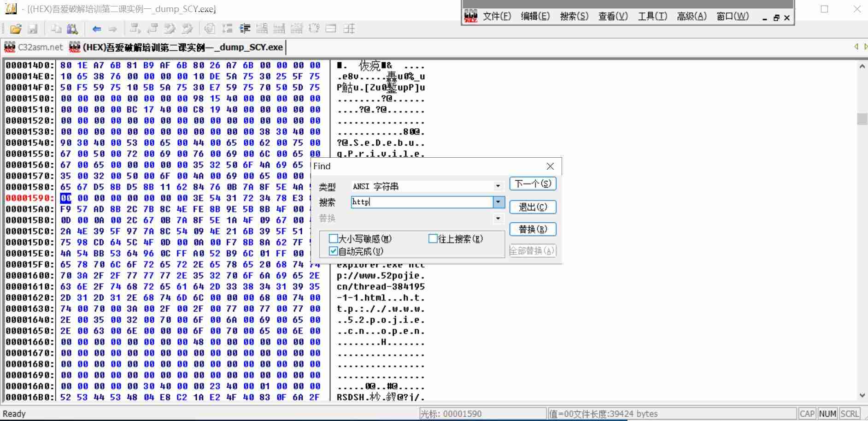Close the Find dialog

click(x=550, y=166)
